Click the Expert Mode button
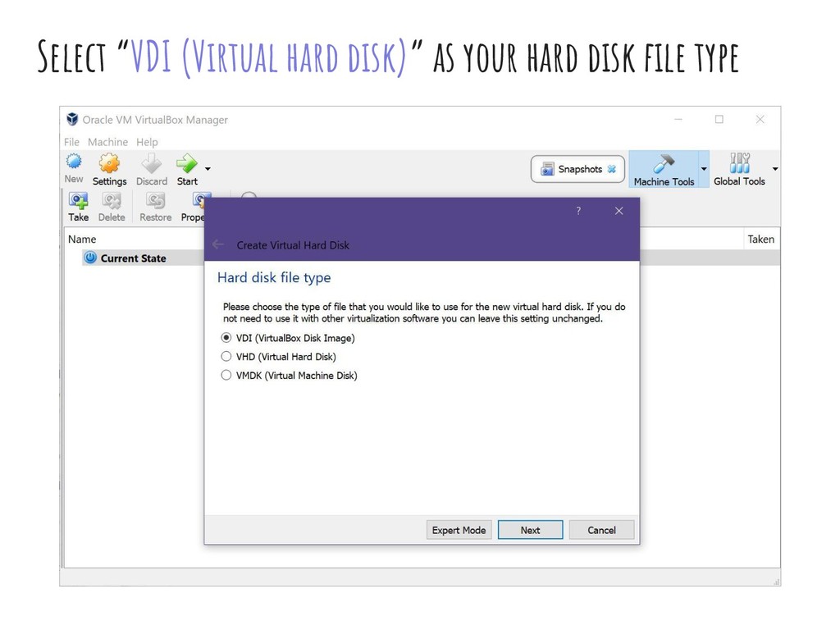The width and height of the screenshot is (840, 630). pos(459,530)
